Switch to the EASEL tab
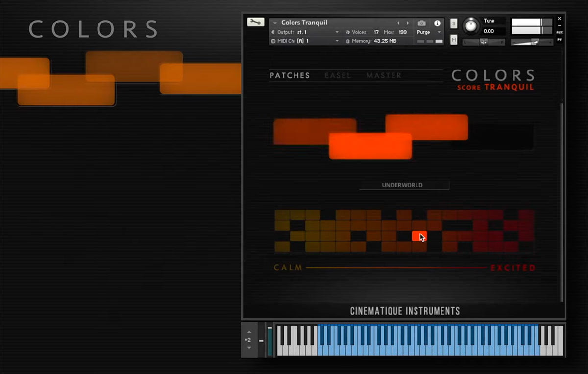The image size is (588, 374). click(x=338, y=75)
